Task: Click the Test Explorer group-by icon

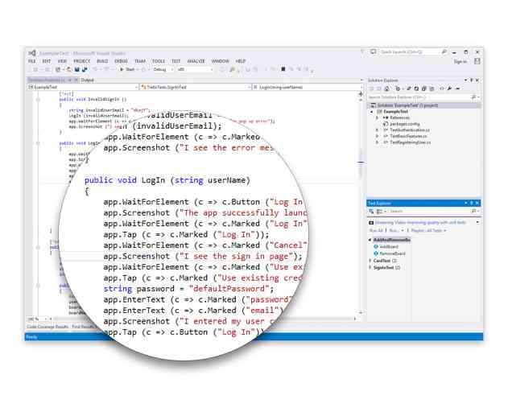Action: pyautogui.click(x=379, y=212)
